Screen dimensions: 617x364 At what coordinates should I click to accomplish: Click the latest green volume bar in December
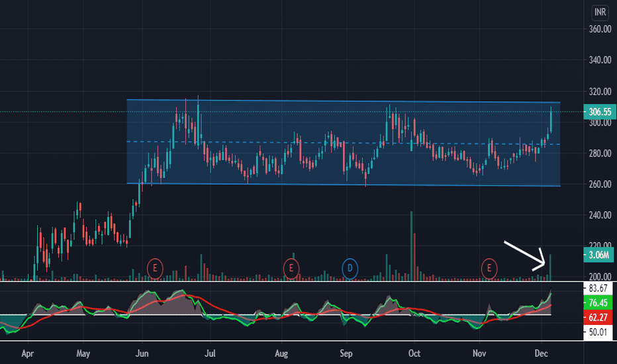pyautogui.click(x=551, y=267)
